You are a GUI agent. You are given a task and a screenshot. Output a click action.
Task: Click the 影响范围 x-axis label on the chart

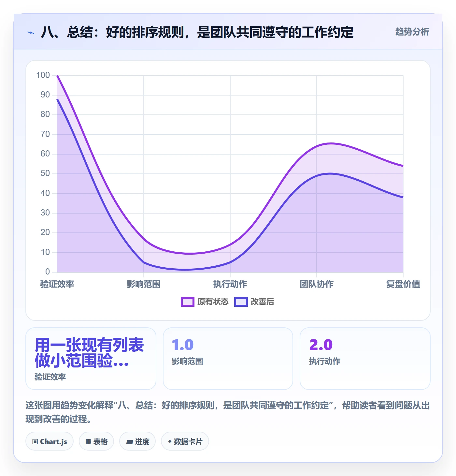144,284
